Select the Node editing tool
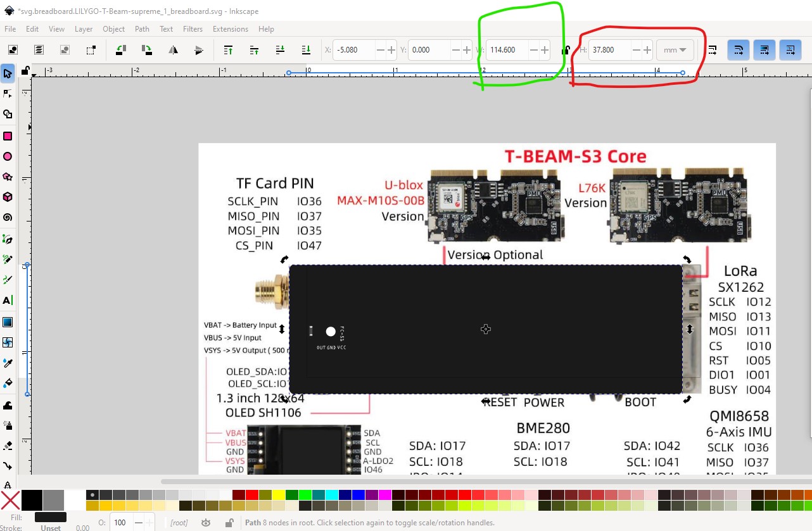The height and width of the screenshot is (531, 812). click(8, 94)
